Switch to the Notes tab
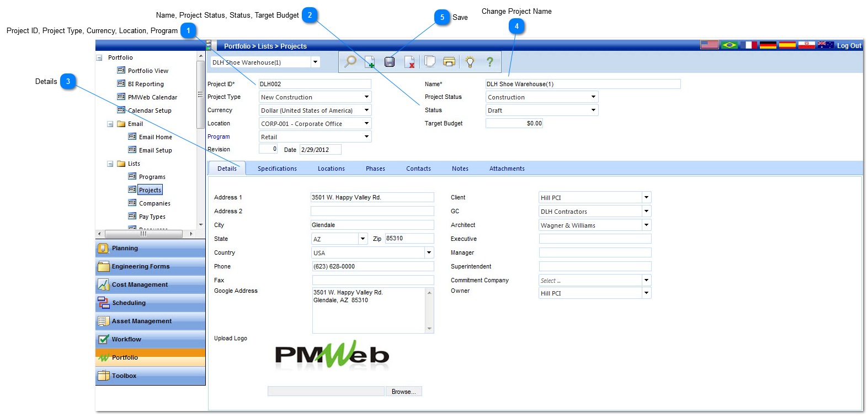868x416 pixels. tap(460, 168)
